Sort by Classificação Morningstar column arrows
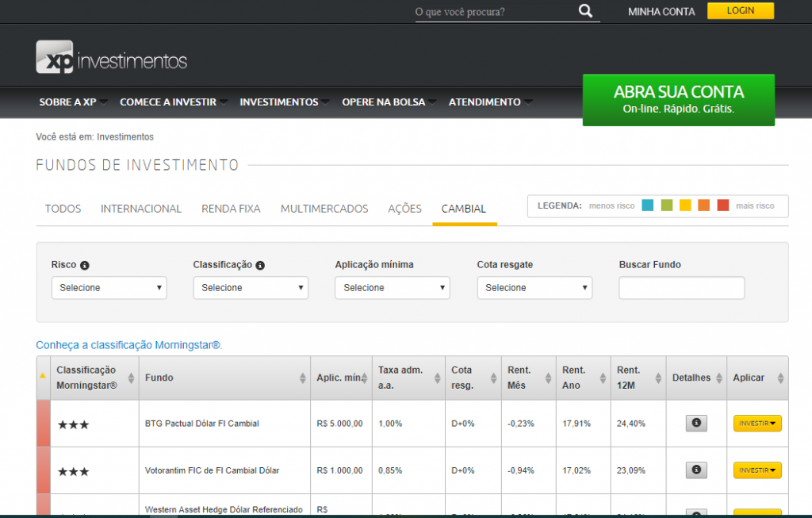 pyautogui.click(x=131, y=378)
